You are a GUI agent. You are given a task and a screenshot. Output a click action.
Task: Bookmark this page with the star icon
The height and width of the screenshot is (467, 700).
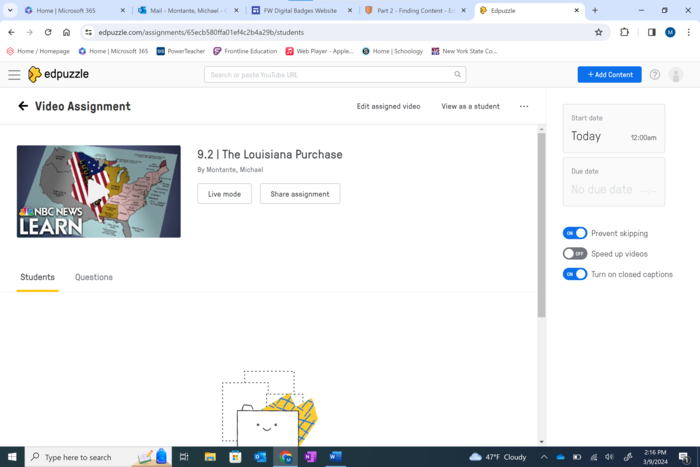pos(599,32)
